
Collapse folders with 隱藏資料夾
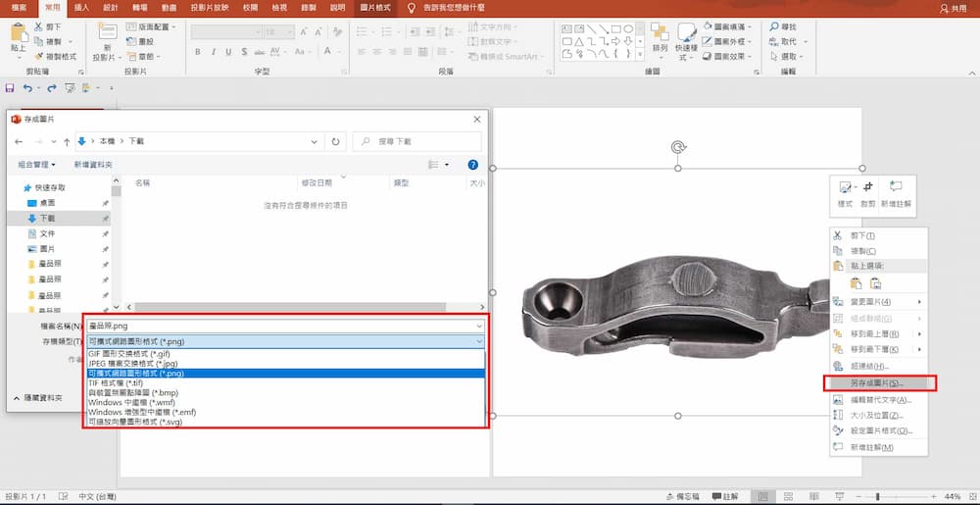tap(37, 397)
